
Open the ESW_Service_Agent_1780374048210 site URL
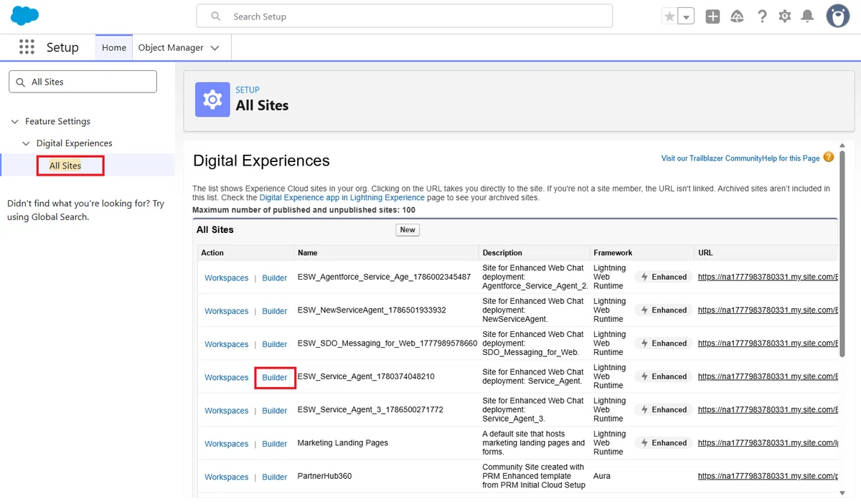(768, 376)
